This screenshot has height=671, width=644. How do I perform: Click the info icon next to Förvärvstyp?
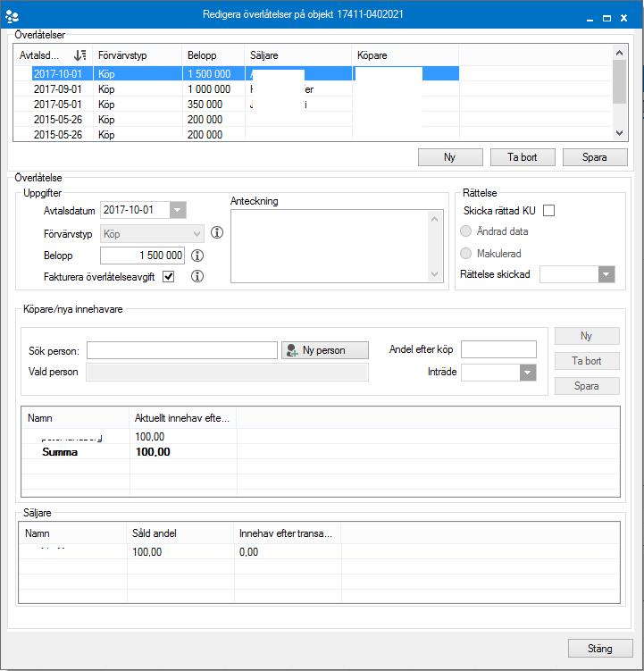[x=217, y=232]
